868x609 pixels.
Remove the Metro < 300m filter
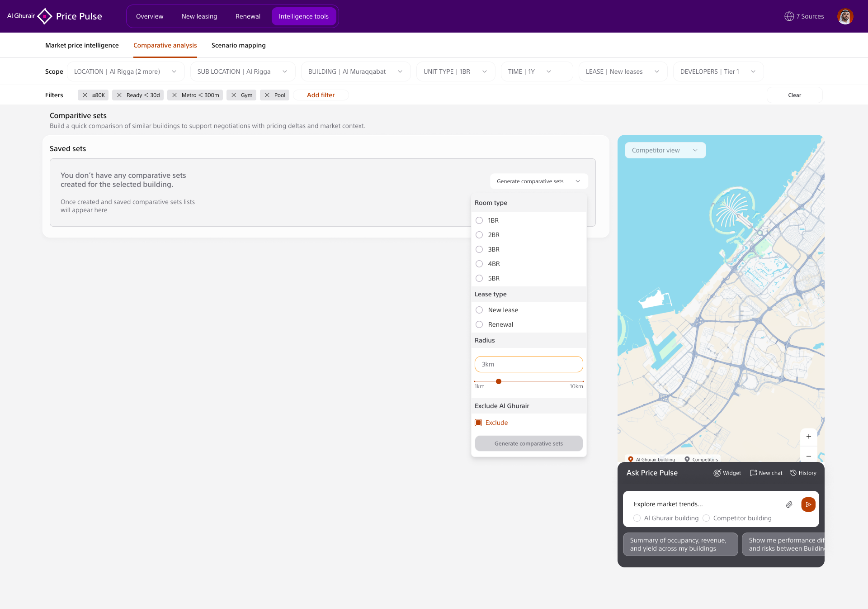(x=175, y=95)
